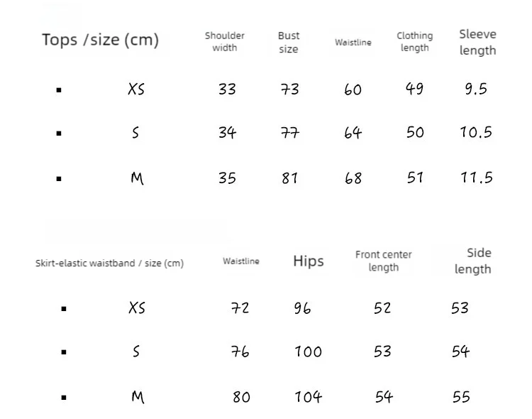Click the bullet beside Skirt M row

64,397
